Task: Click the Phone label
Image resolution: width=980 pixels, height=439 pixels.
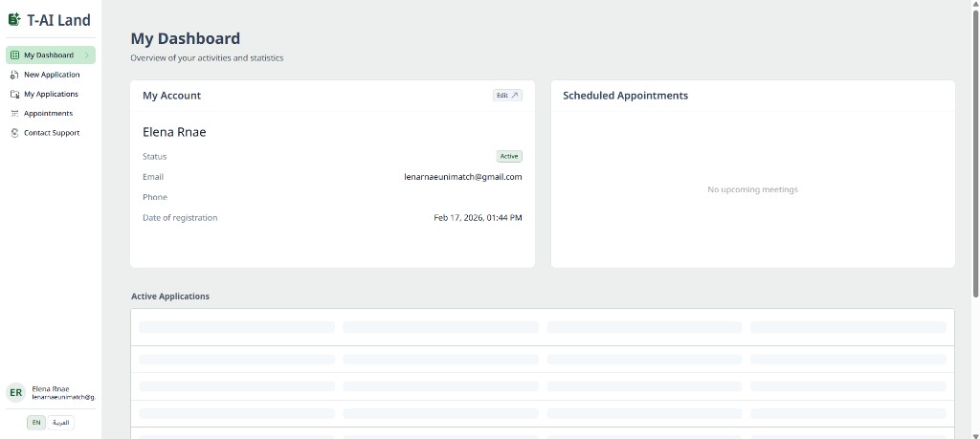Action: [x=155, y=197]
